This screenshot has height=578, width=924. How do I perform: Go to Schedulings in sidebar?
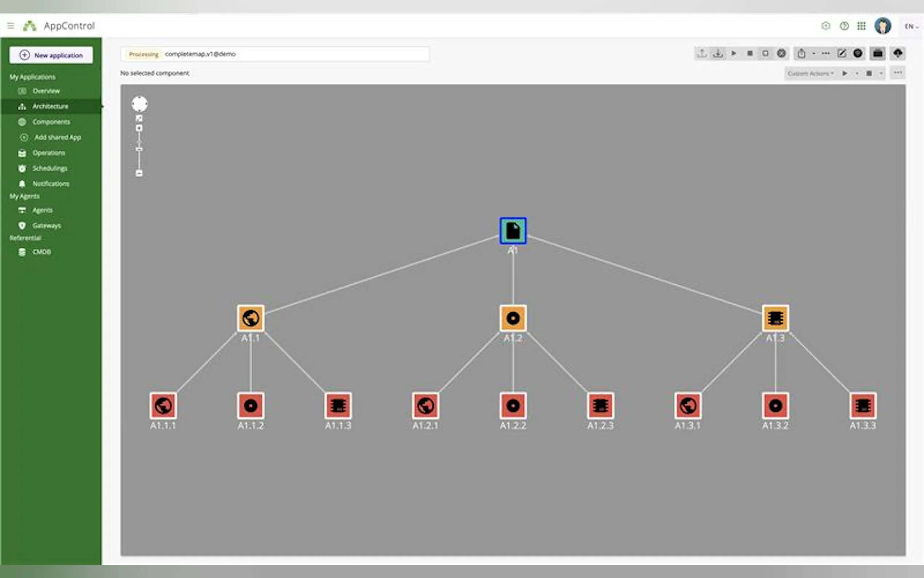pyautogui.click(x=50, y=168)
